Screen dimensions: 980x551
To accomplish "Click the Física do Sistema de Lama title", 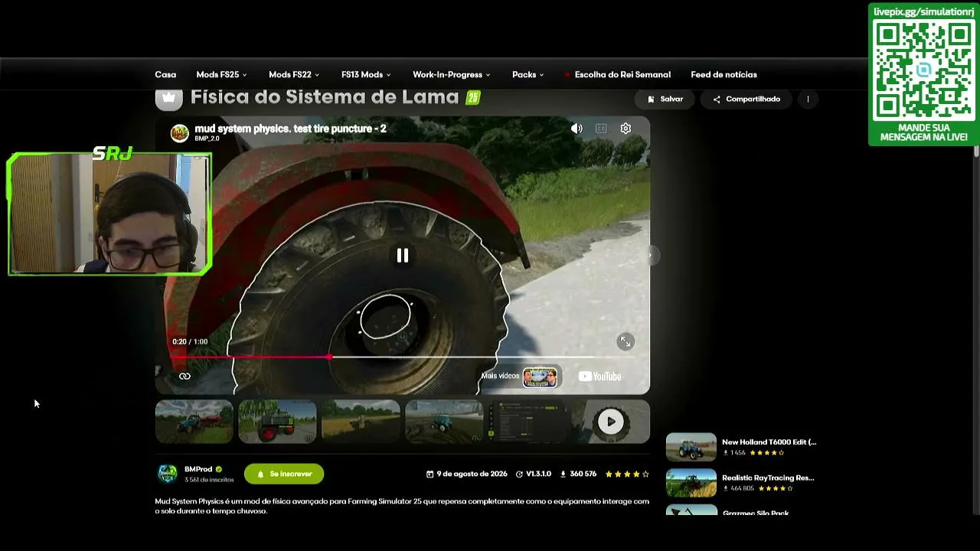I will click(325, 97).
